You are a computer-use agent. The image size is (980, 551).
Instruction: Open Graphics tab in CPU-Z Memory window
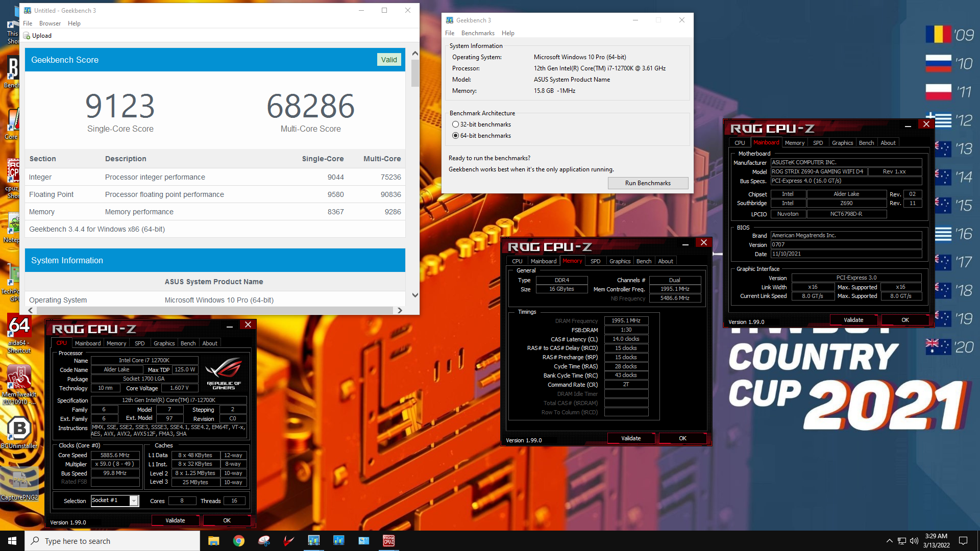click(x=620, y=261)
